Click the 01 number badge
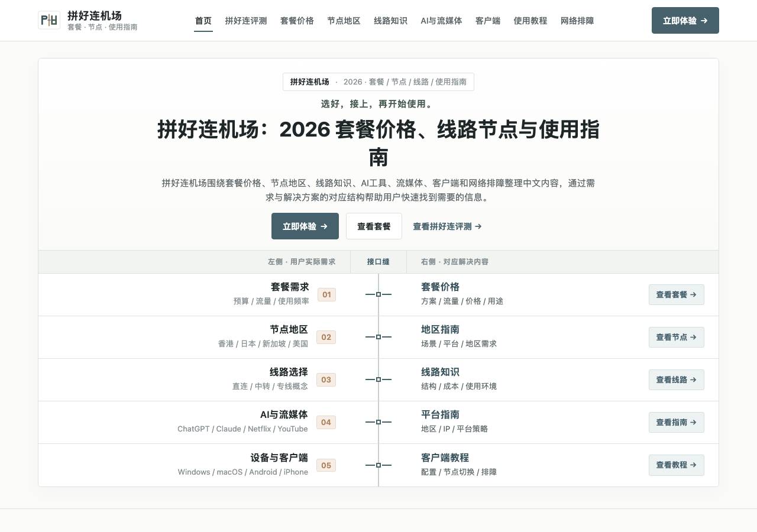The width and height of the screenshot is (757, 532). pos(326,294)
